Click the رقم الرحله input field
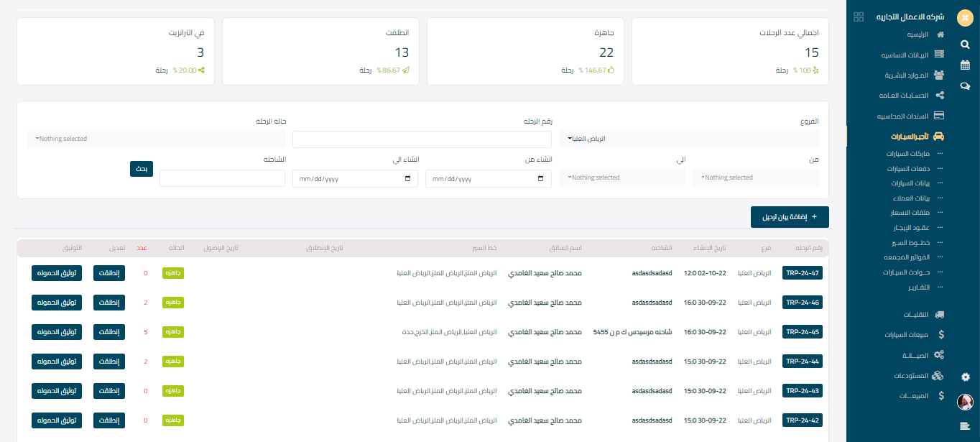 [422, 139]
